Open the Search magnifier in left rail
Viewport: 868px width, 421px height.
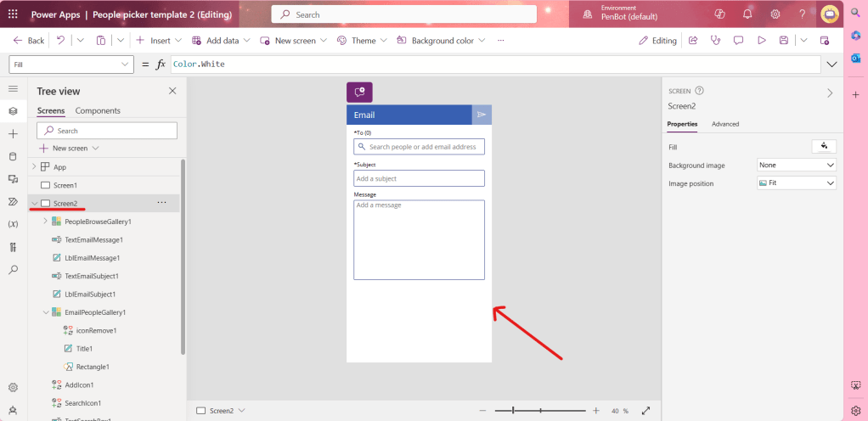point(13,270)
